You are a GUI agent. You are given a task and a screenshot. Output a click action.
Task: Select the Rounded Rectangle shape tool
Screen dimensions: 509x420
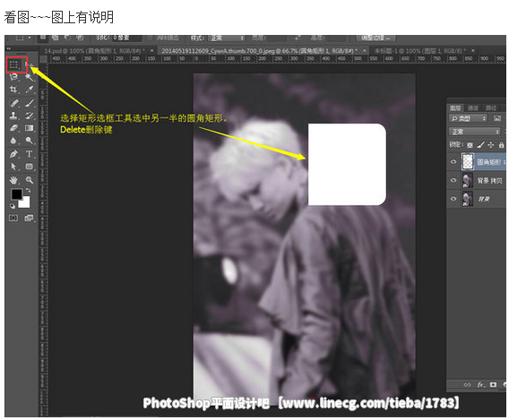(30, 167)
